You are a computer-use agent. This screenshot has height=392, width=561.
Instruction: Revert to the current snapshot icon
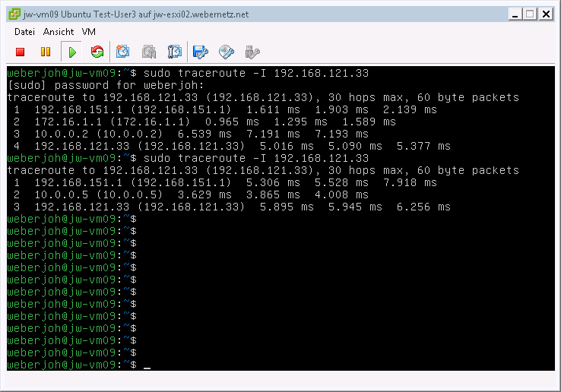pos(149,52)
